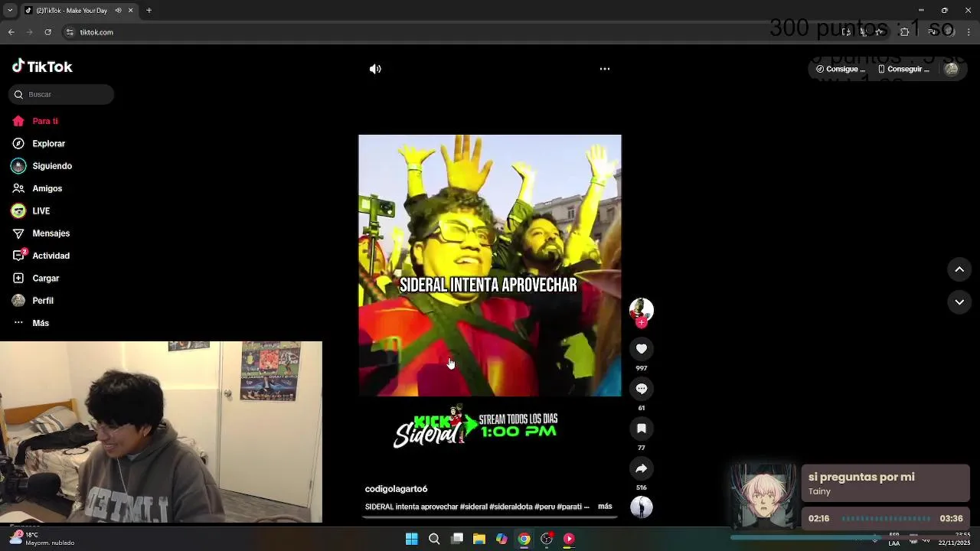
Task: Open the Chrome three-dots menu
Action: point(967,32)
